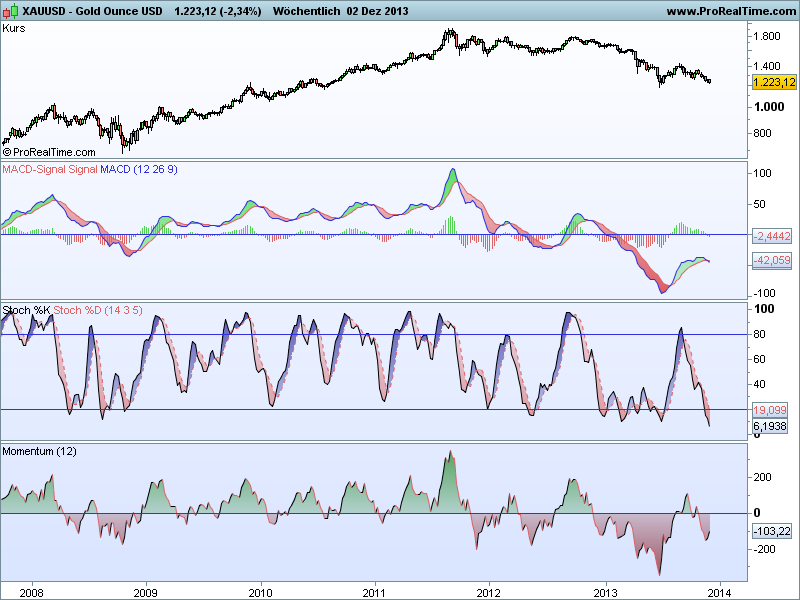Viewport: 800px width, 600px height.
Task: Click the yellow current price tag 1.223,12
Action: tap(774, 82)
